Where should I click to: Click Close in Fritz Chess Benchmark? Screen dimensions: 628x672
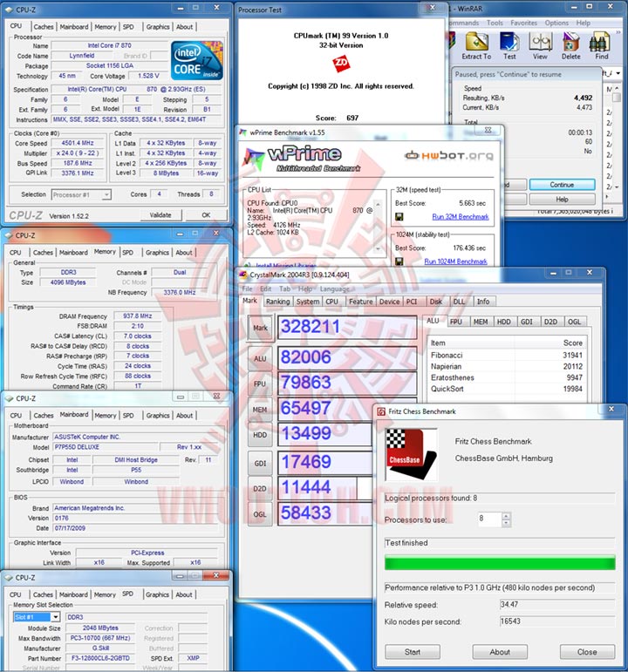point(587,652)
